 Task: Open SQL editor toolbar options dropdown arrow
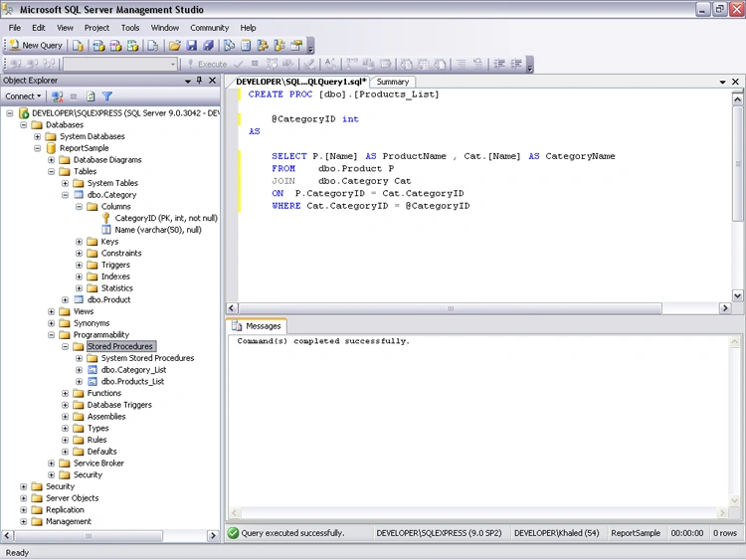(x=530, y=65)
